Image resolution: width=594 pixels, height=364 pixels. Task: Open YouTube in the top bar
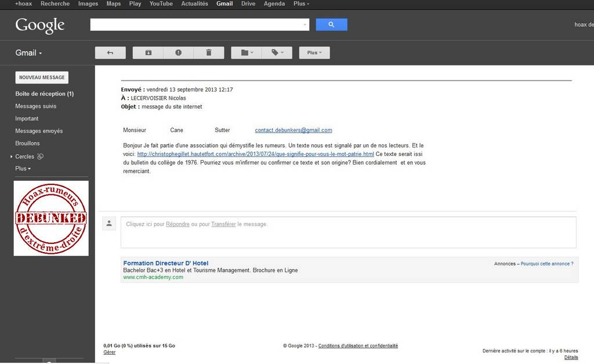161,4
